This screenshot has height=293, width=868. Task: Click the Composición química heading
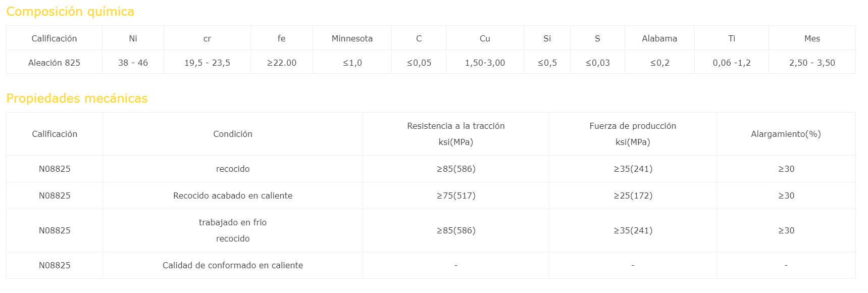click(70, 12)
